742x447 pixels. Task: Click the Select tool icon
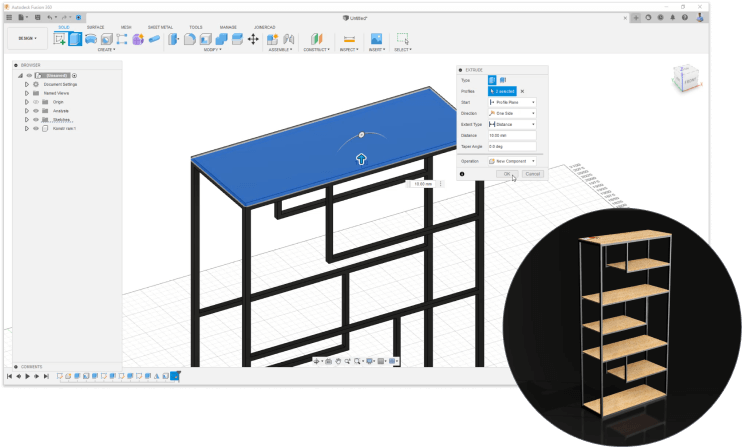(403, 39)
